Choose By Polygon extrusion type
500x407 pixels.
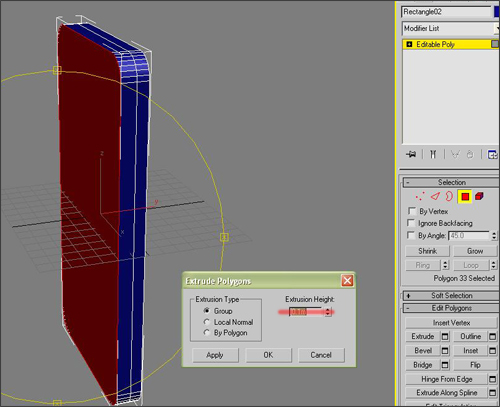207,333
